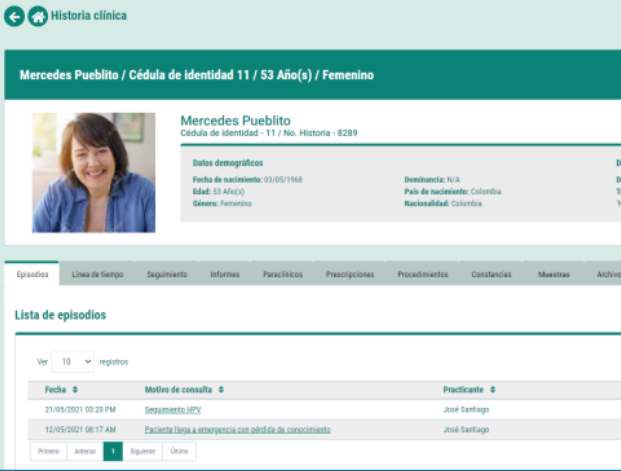The height and width of the screenshot is (471, 621).
Task: Click the Mercedes Pueblito name heading
Action: click(235, 120)
